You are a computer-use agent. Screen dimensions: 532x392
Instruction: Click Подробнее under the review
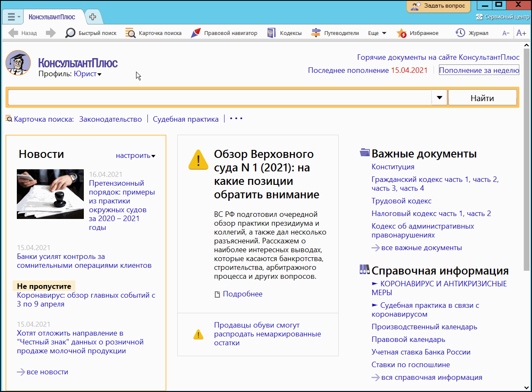tap(243, 294)
